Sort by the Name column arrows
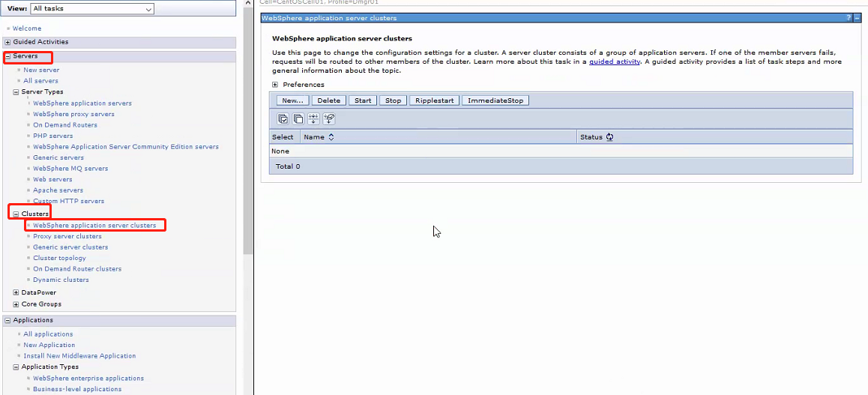 331,136
